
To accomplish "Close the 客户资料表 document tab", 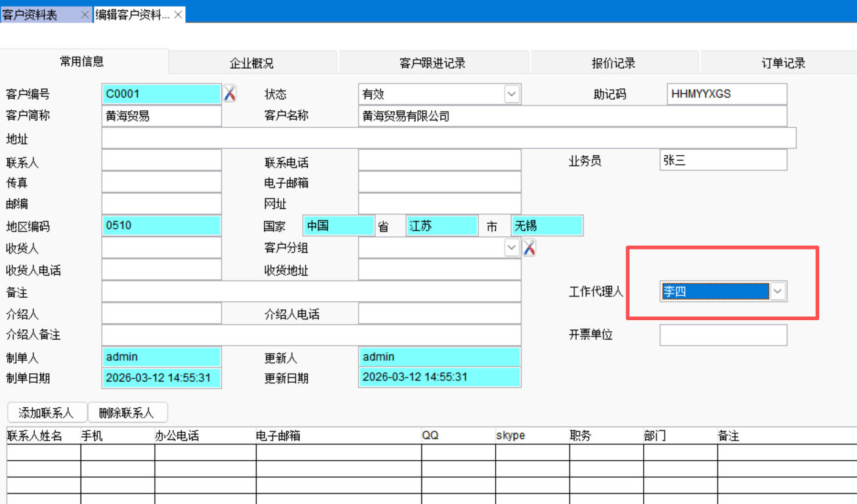I will pos(85,15).
